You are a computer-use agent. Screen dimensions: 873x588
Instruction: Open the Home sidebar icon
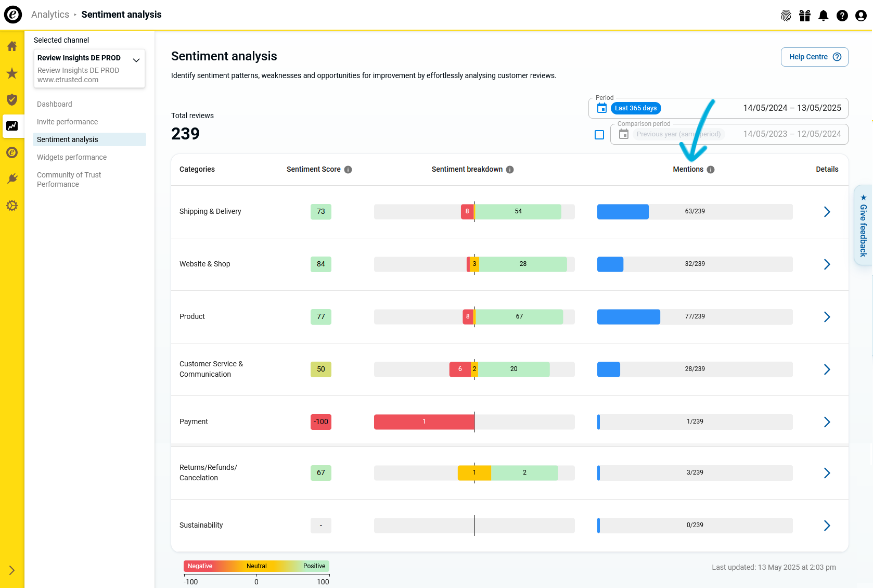12,46
